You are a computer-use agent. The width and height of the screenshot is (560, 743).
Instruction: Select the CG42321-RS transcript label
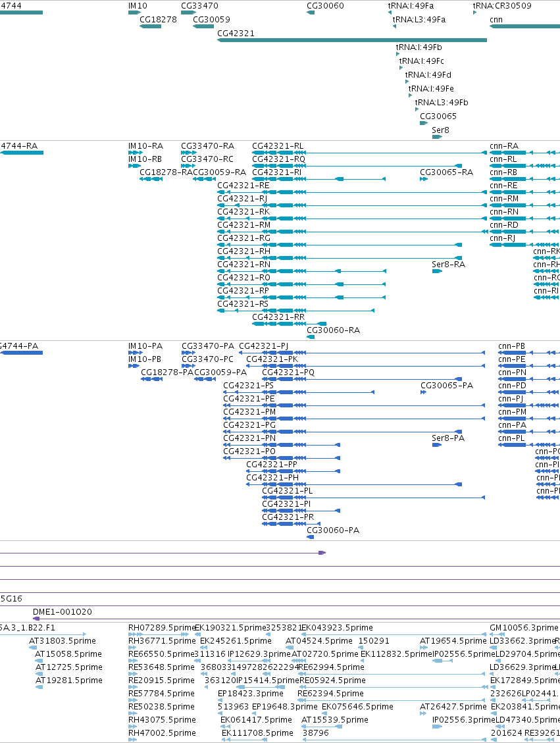[x=243, y=304]
